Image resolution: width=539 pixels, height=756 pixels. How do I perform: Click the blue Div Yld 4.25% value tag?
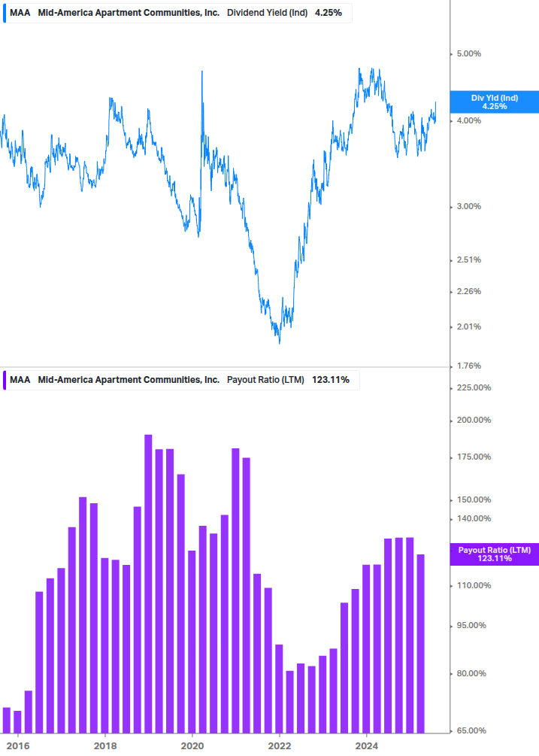[x=494, y=102]
